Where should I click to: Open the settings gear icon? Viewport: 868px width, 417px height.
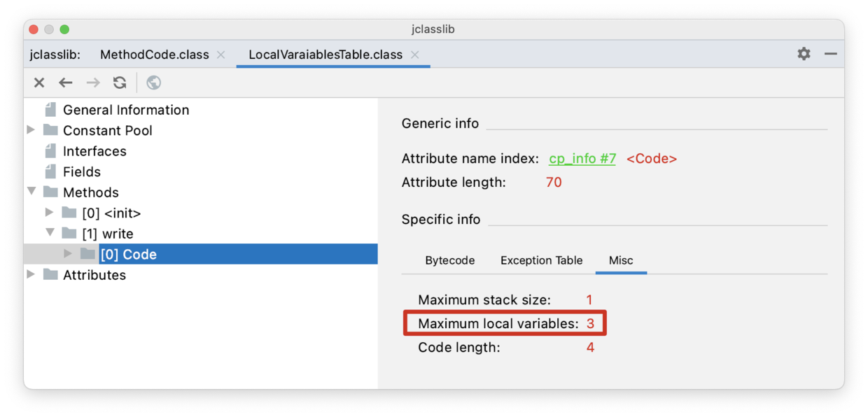[x=804, y=54]
